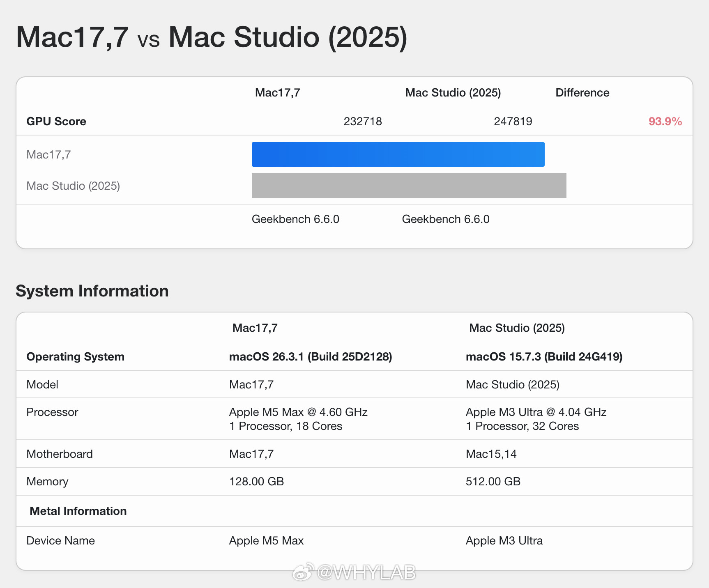Click the GPU score 232718
709x588 pixels.
(x=362, y=122)
